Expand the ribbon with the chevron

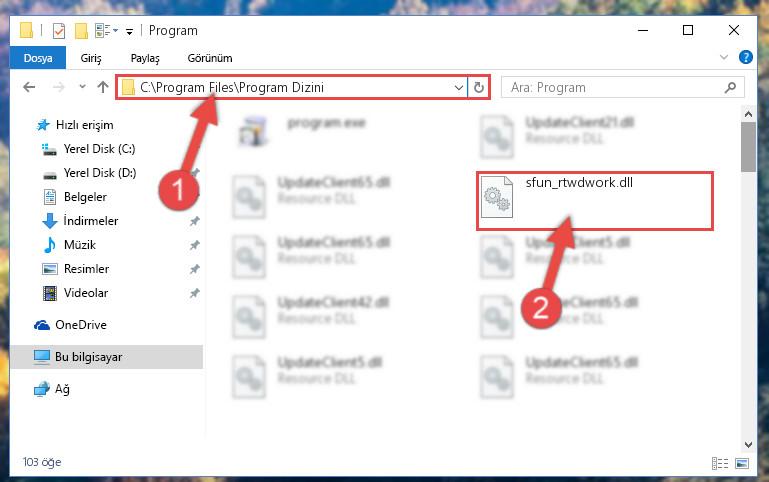point(723,57)
